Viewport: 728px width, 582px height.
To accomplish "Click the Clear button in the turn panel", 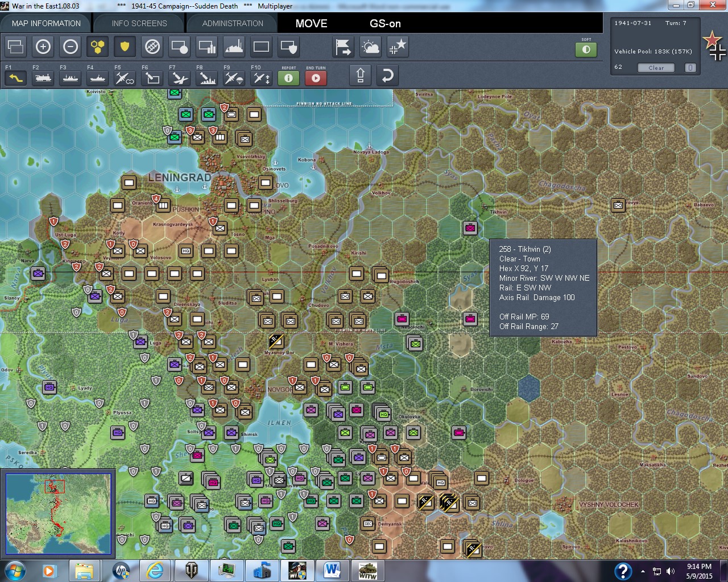I will pos(656,68).
